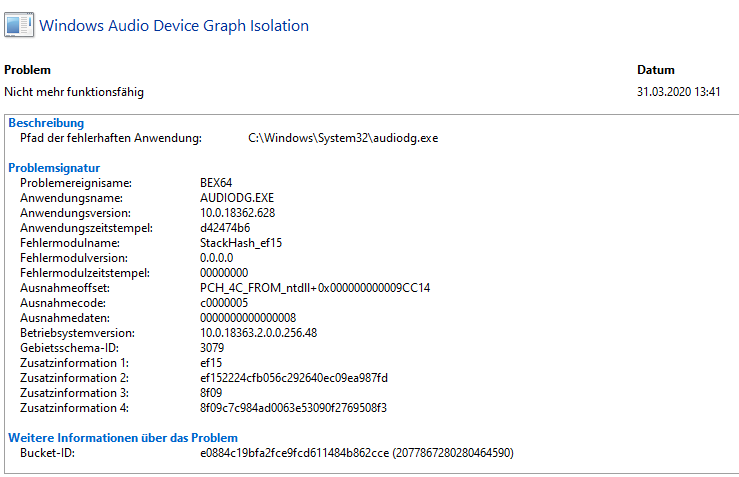This screenshot has height=477, width=739.
Task: Select the BEX64 event name value
Action: tap(216, 183)
